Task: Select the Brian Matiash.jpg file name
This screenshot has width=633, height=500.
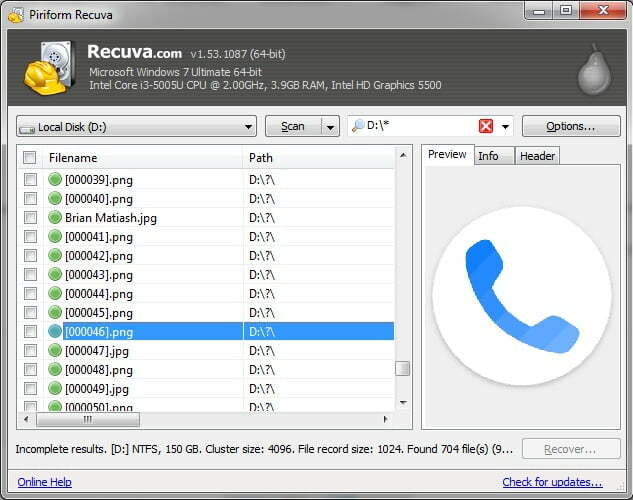Action: click(111, 218)
